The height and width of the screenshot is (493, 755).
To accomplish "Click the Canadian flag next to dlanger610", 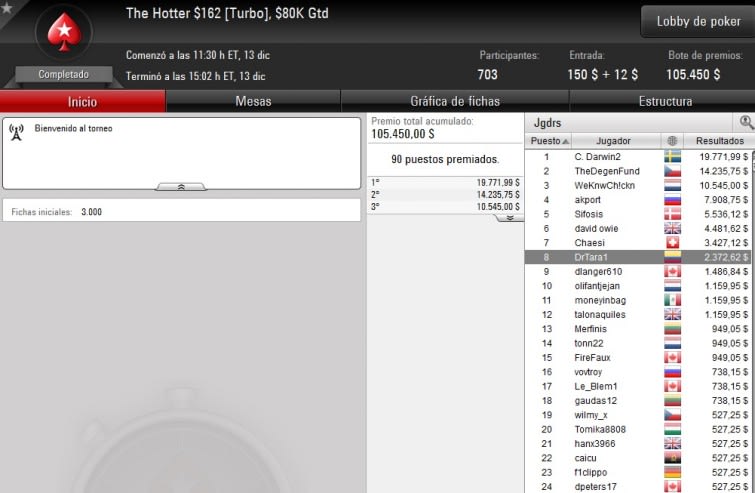I will tap(672, 272).
